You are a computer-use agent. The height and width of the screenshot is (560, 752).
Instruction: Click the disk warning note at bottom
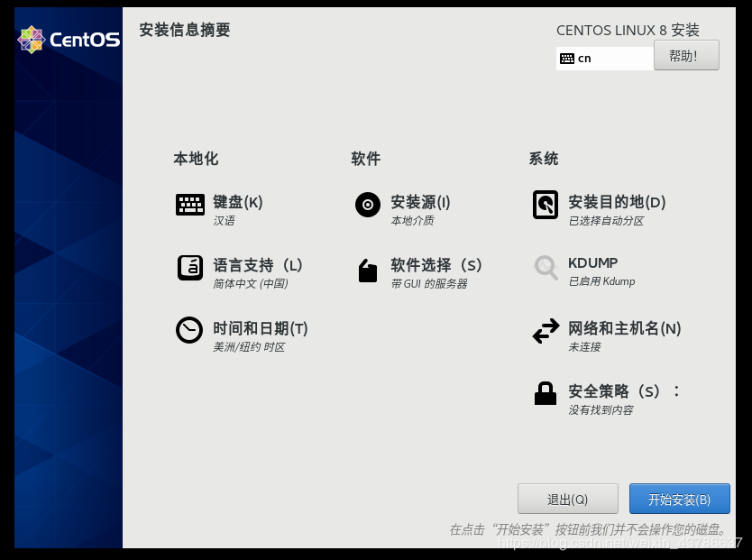(x=589, y=530)
